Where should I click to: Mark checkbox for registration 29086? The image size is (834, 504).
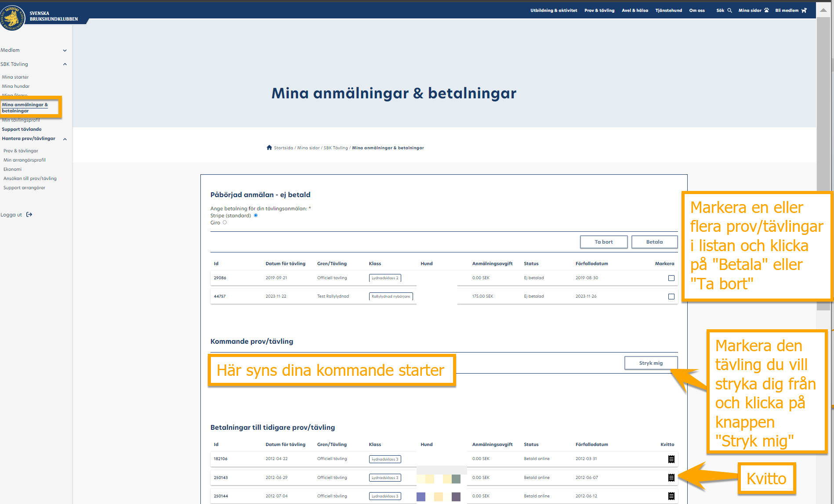coord(671,278)
